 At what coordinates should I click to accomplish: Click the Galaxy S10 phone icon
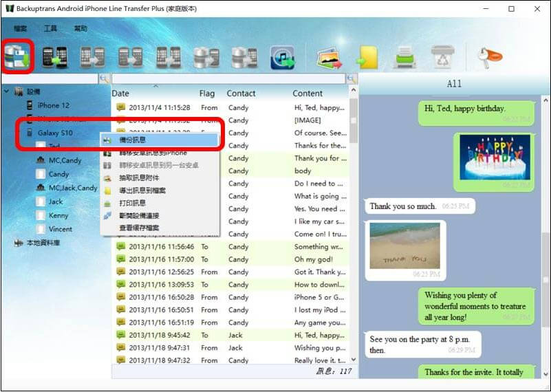[30, 133]
